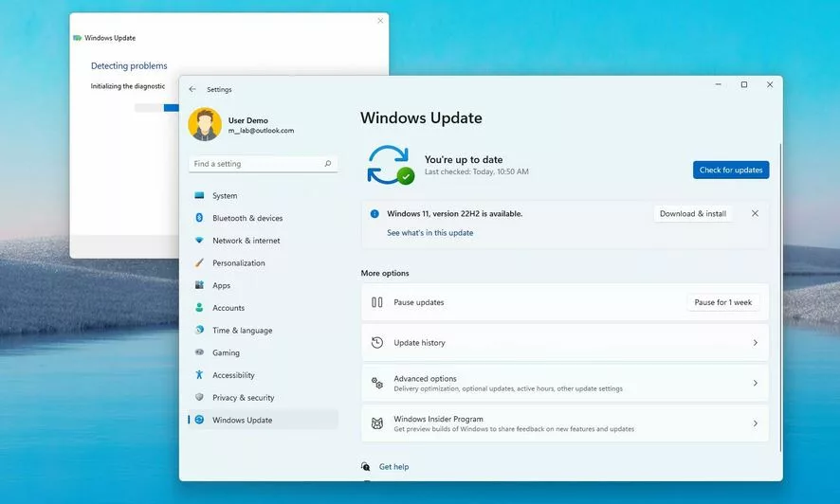This screenshot has width=840, height=504.
Task: Open See what's in this update link
Action: point(429,233)
